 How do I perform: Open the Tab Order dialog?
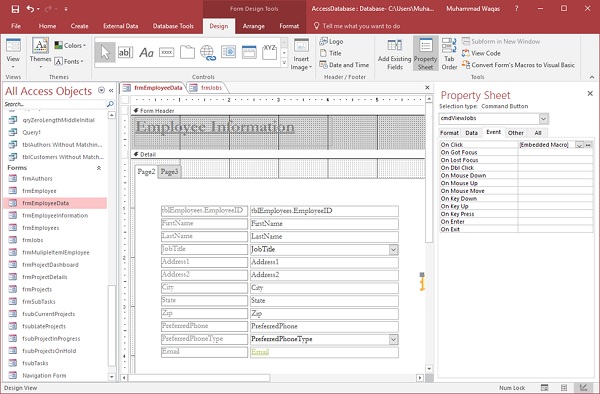tap(449, 54)
